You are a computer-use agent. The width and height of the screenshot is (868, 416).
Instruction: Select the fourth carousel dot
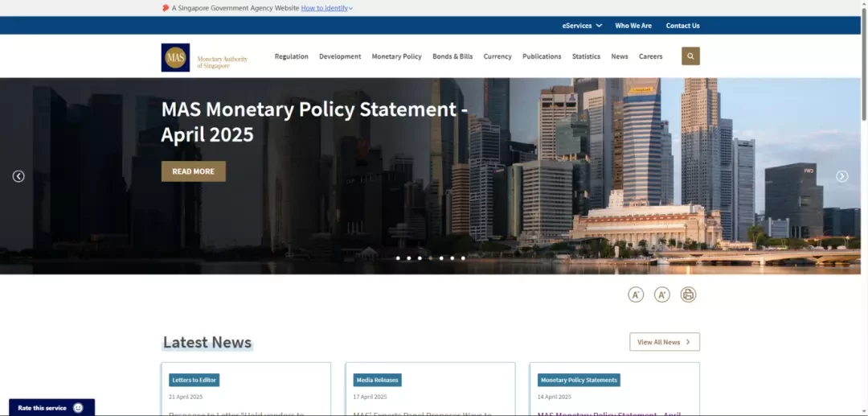coord(431,258)
